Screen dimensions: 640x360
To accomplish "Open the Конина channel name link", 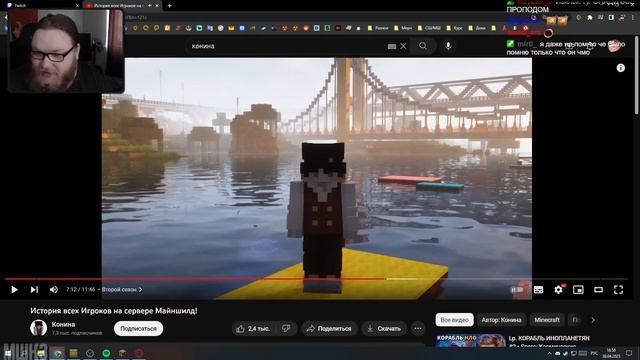I will tap(63, 324).
